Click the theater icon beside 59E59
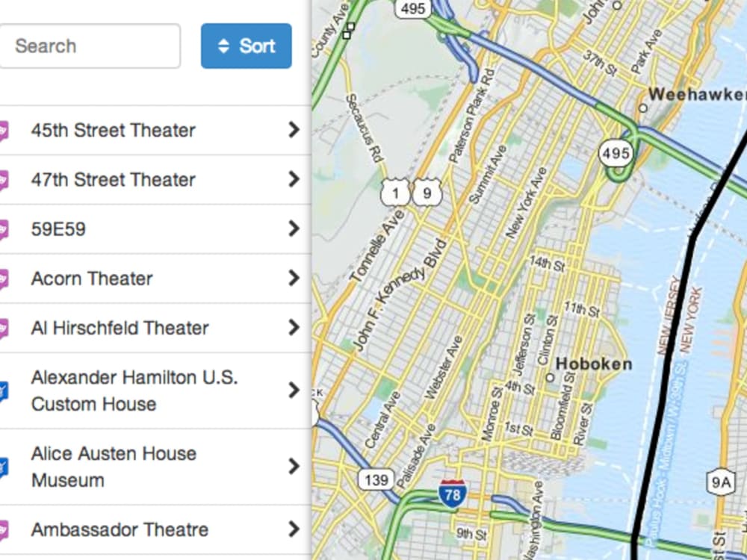 [3, 230]
